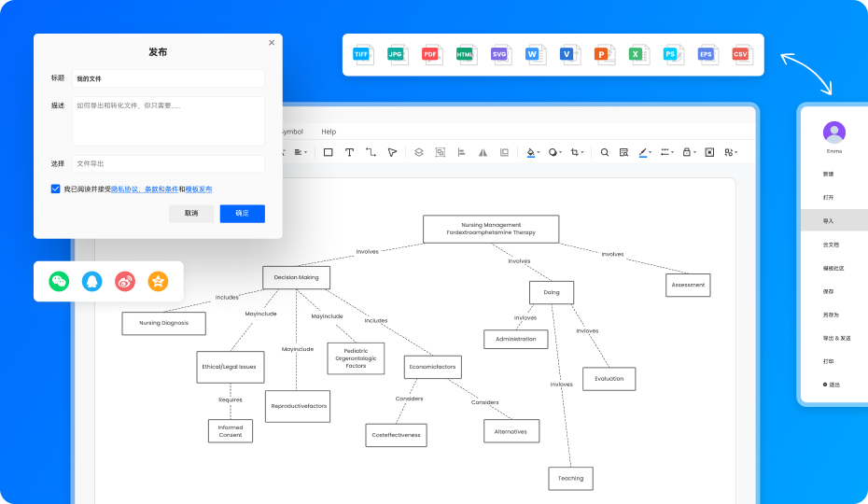Viewport: 868px width, 504px height.
Task: Click the blue 确定 button
Action: click(243, 213)
